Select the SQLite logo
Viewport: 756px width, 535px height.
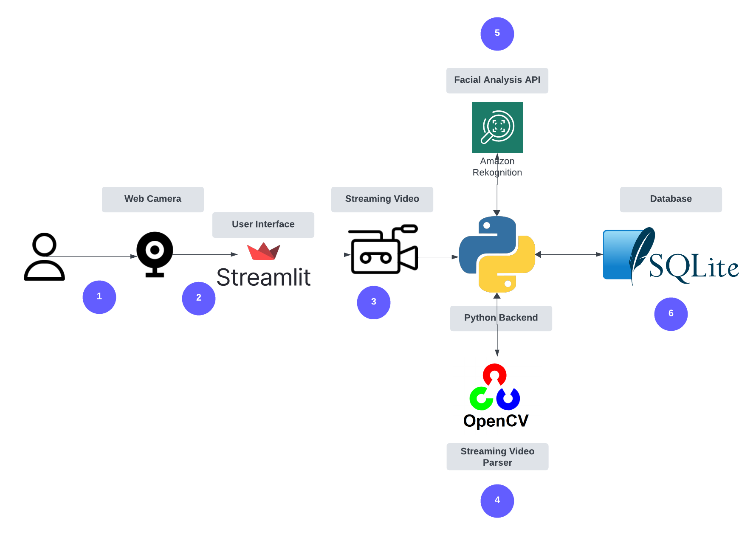tap(671, 256)
